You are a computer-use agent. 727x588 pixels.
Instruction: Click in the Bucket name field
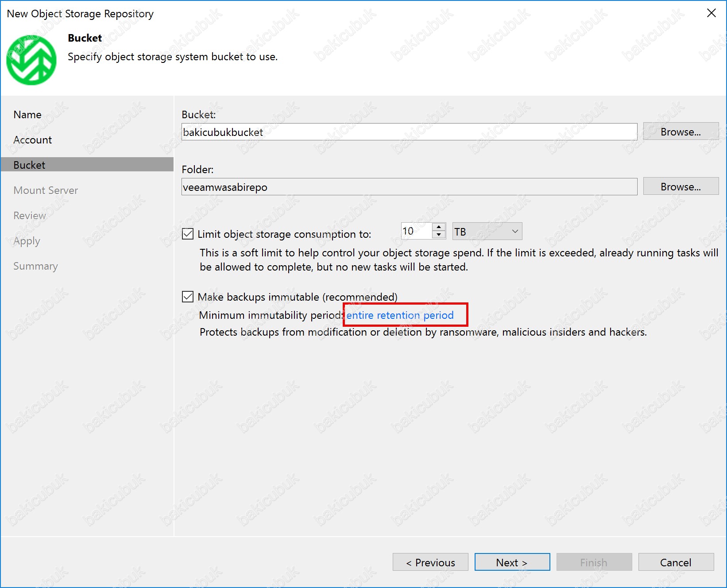(x=409, y=132)
